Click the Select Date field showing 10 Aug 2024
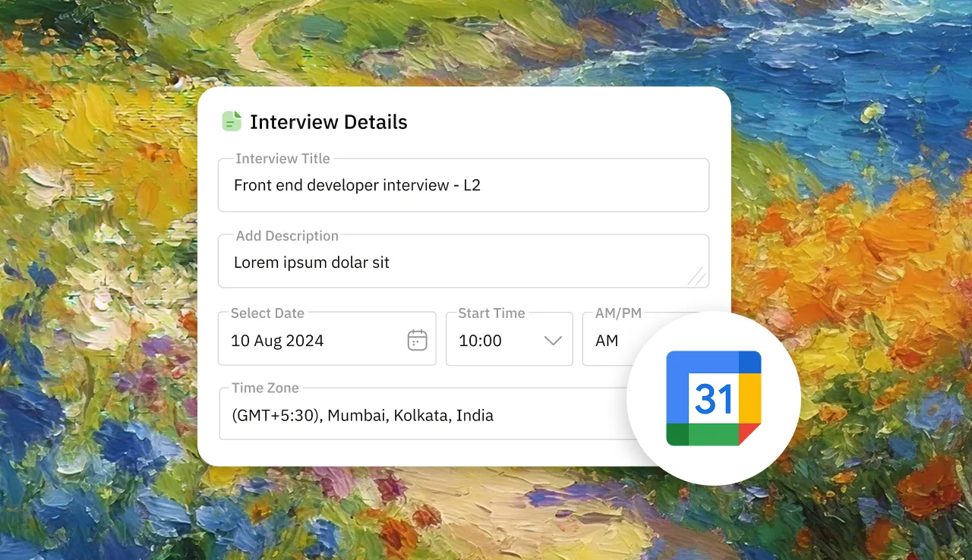 (x=327, y=338)
